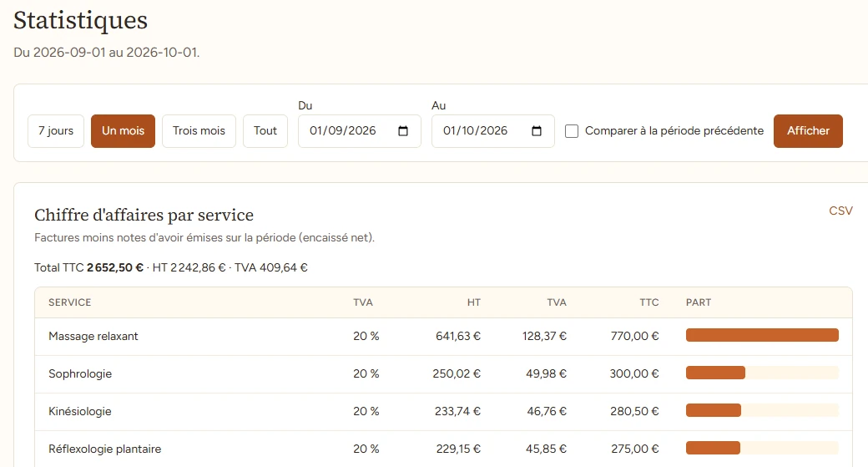Click the 641,63 € HT value

click(x=458, y=337)
